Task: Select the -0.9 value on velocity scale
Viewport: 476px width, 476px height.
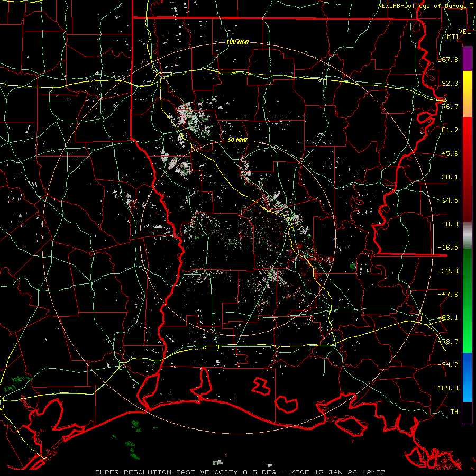Action: pos(450,224)
